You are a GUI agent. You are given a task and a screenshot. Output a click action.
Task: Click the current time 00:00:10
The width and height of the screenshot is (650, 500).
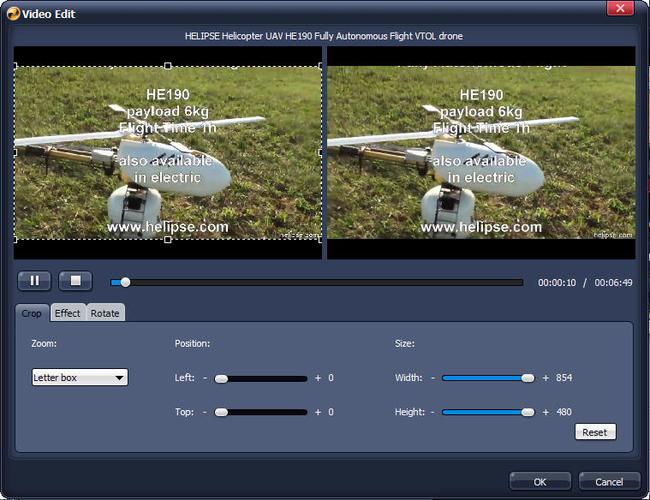pos(557,283)
